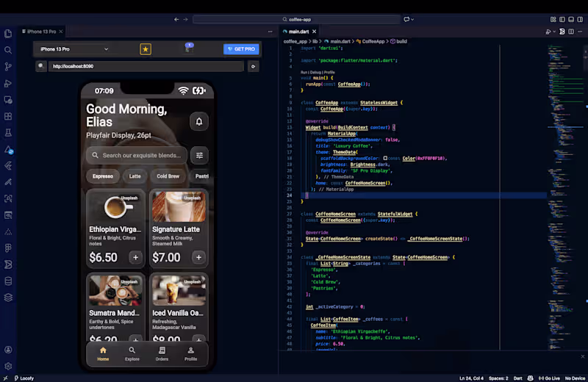
Task: Select Cold Brew category chip
Action: tap(168, 176)
